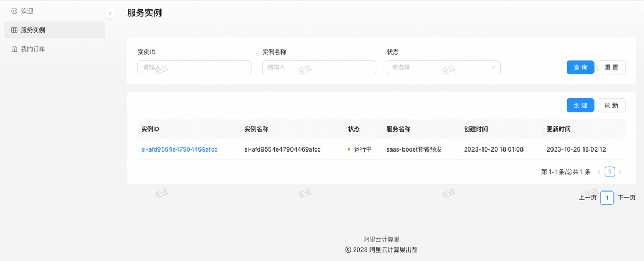Reset filters with the 重置 button
Screen dimensions: 644x261
tap(611, 67)
